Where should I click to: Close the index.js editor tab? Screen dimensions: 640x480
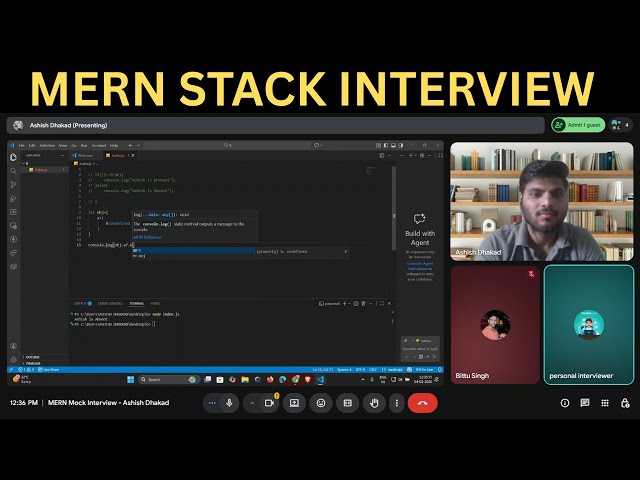coord(133,156)
